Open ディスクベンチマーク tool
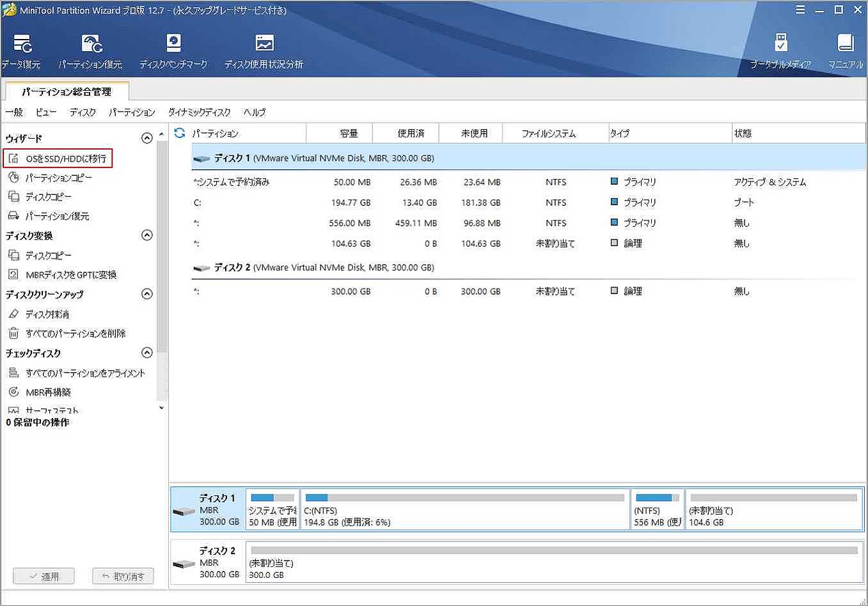The width and height of the screenshot is (868, 606). 173,51
